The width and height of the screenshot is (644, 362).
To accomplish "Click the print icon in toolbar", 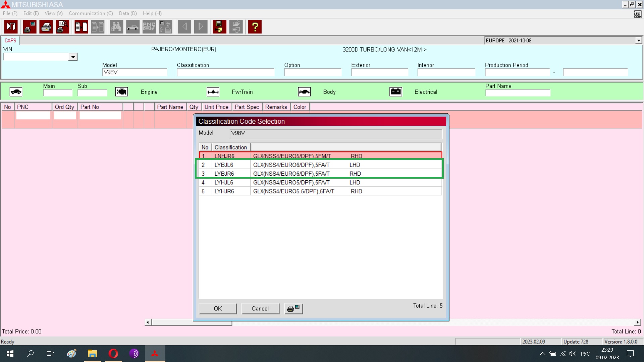I will 46,27.
